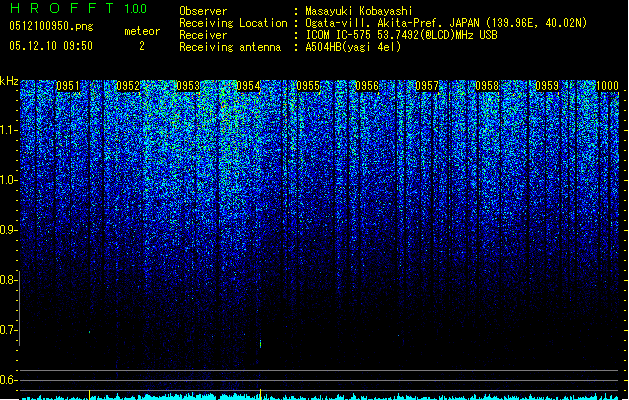Click the 0958 time marker
Viewport: 629px width, 400px height.
[487, 86]
